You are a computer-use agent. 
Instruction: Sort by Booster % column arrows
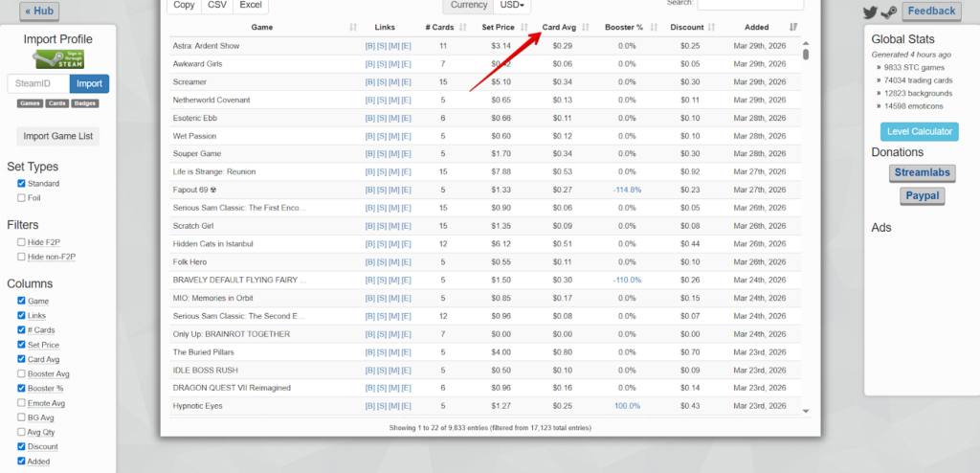pos(654,28)
